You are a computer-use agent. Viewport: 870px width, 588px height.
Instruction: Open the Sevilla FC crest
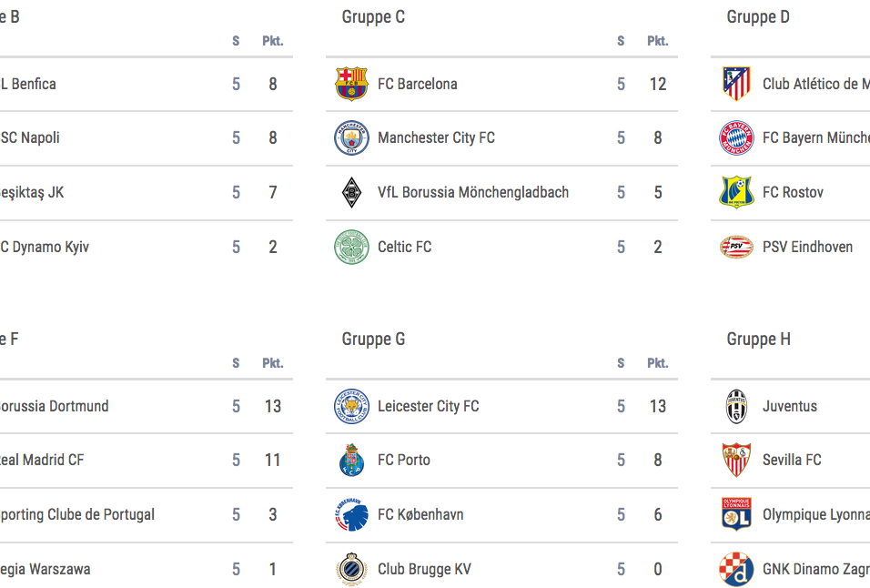tap(736, 461)
